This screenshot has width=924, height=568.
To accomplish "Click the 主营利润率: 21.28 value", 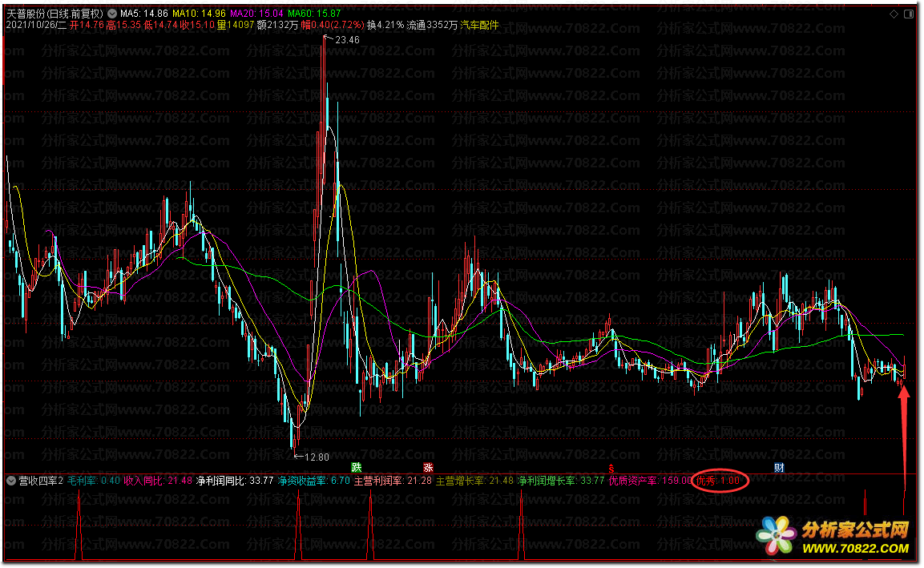I will point(393,481).
